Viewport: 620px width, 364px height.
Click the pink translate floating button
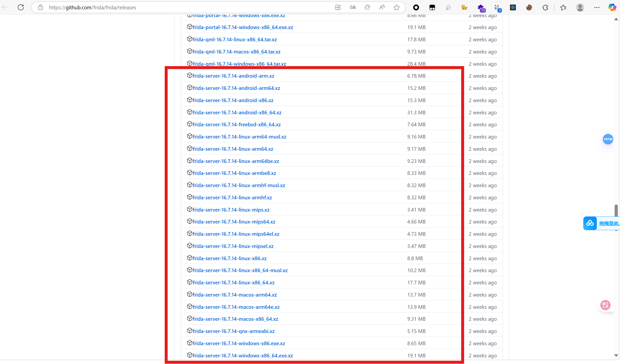pos(606,305)
